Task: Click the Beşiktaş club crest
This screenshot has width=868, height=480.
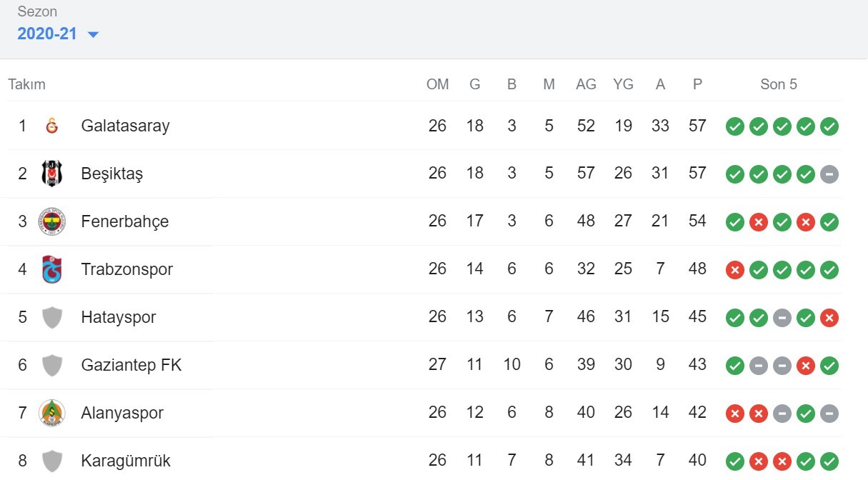Action: coord(52,174)
